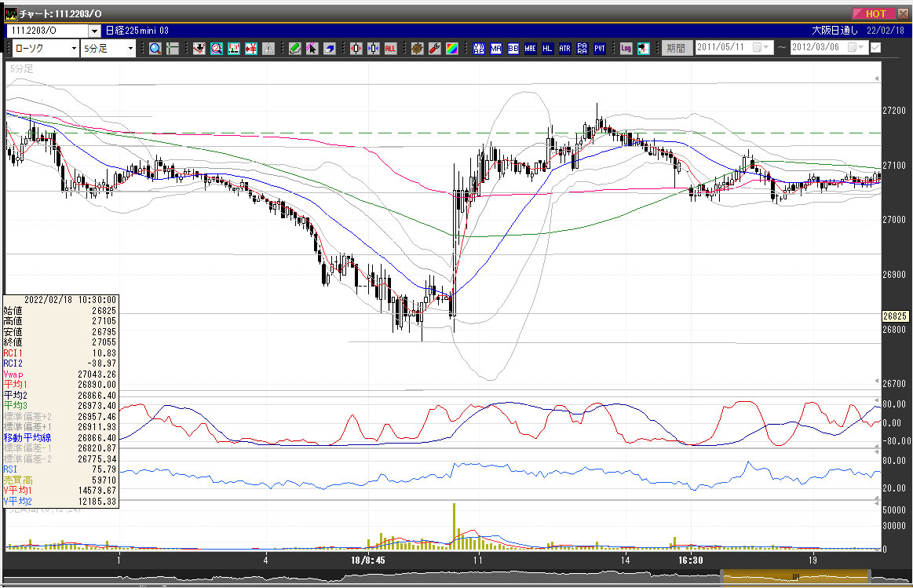
Task: Click the 大阪日通し session label
Action: point(835,31)
